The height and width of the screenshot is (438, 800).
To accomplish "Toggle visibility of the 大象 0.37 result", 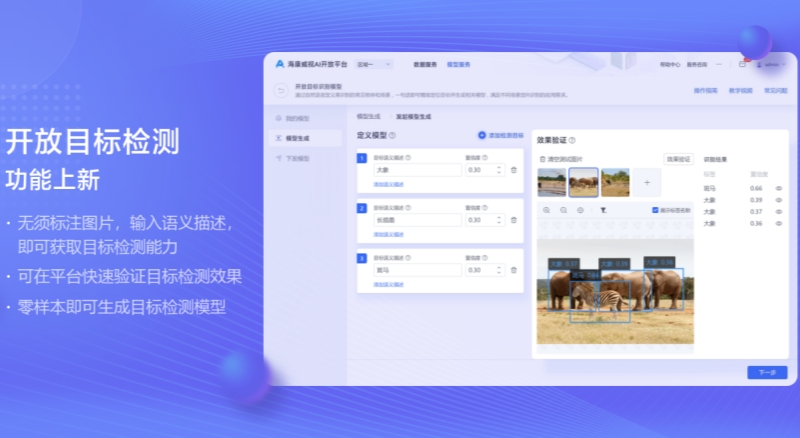I will [779, 212].
